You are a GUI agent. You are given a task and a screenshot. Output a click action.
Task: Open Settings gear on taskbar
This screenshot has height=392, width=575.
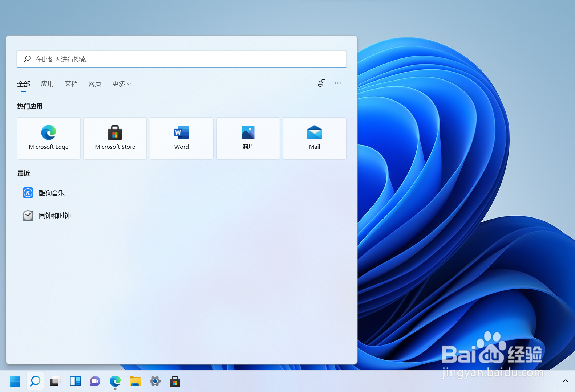pyautogui.click(x=155, y=381)
